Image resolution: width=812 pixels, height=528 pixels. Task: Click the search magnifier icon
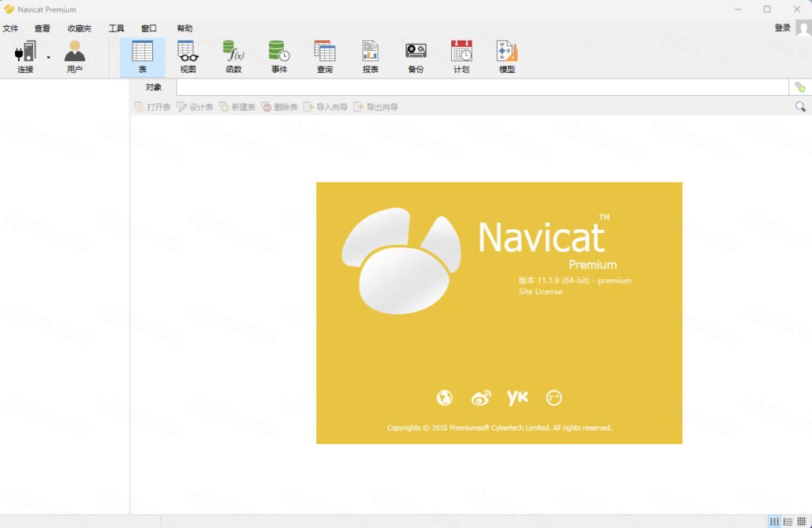[x=800, y=107]
